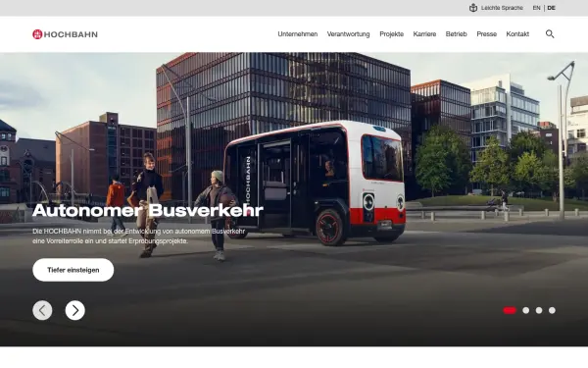The height and width of the screenshot is (368, 588).
Task: Open the Kontakt menu
Action: 517,34
